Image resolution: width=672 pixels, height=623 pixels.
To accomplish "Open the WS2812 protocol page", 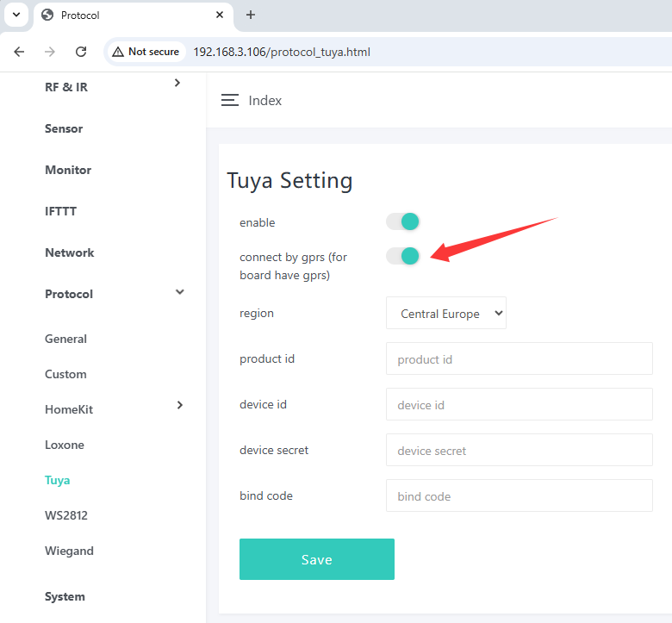I will click(66, 515).
